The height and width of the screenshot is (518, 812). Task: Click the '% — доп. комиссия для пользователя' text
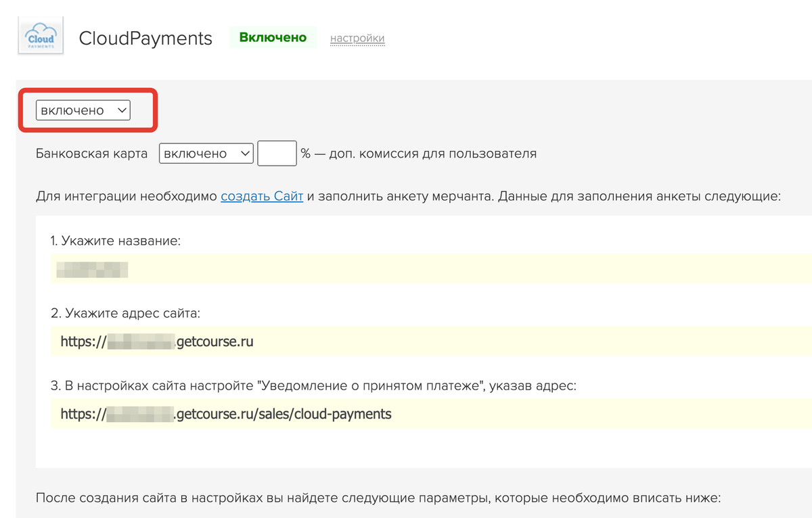pyautogui.click(x=419, y=154)
